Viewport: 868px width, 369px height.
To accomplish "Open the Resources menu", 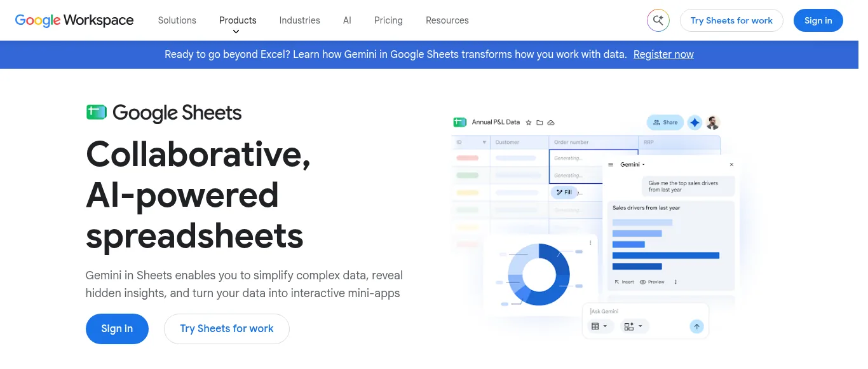I will 447,20.
